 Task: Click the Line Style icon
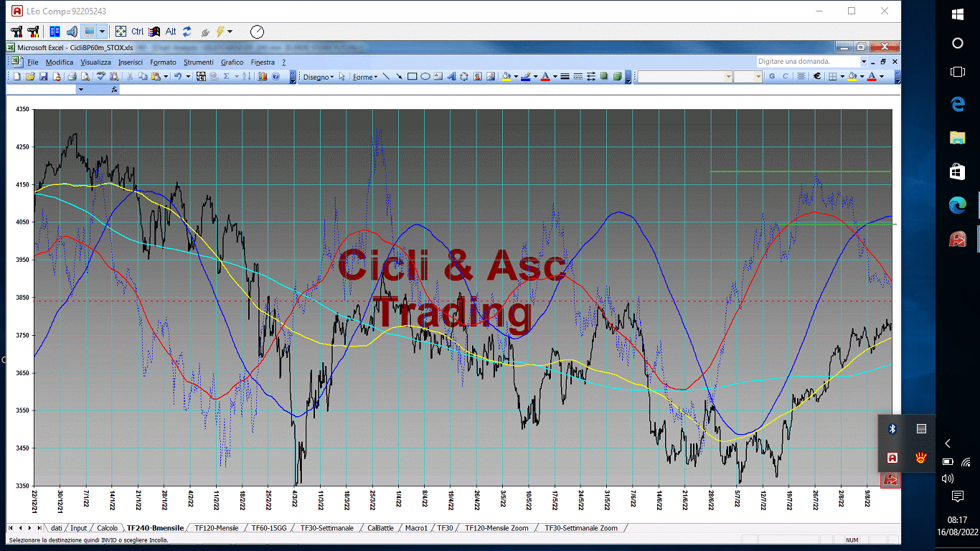(x=565, y=76)
